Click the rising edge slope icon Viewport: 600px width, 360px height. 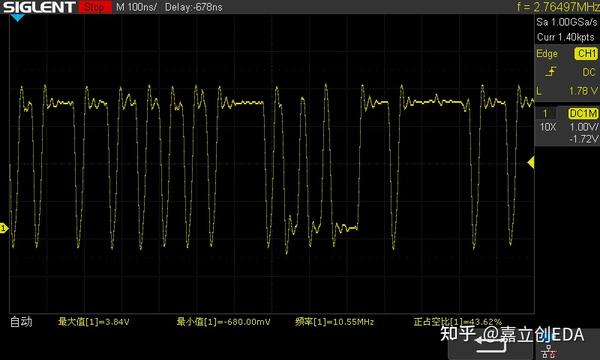tap(551, 72)
